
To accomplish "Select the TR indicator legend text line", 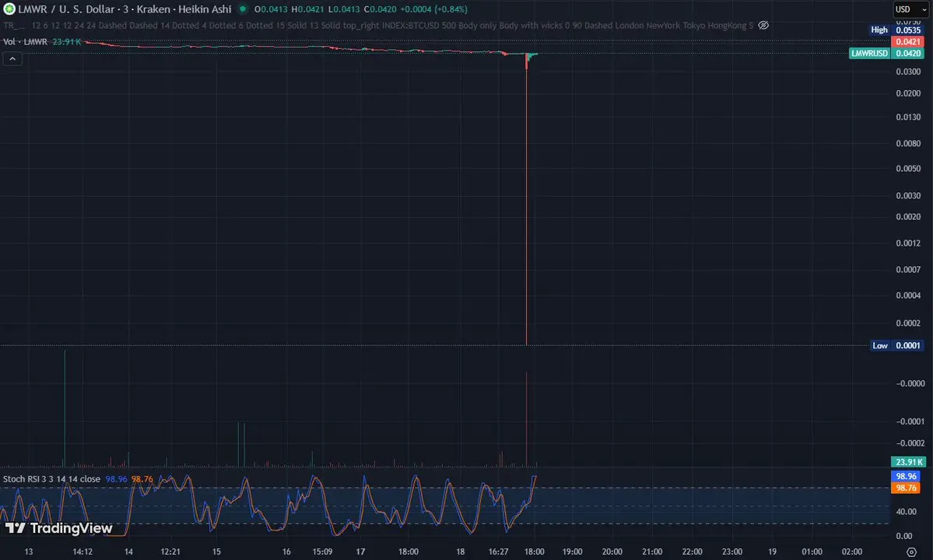I will (378, 26).
